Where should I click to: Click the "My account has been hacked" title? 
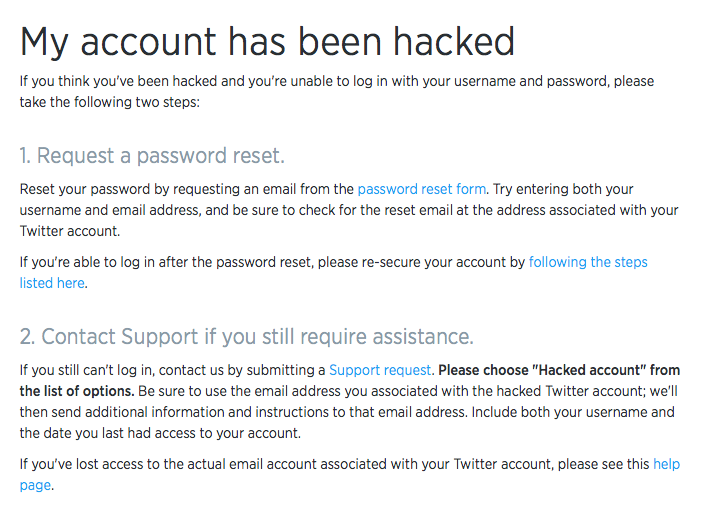pyautogui.click(x=267, y=42)
